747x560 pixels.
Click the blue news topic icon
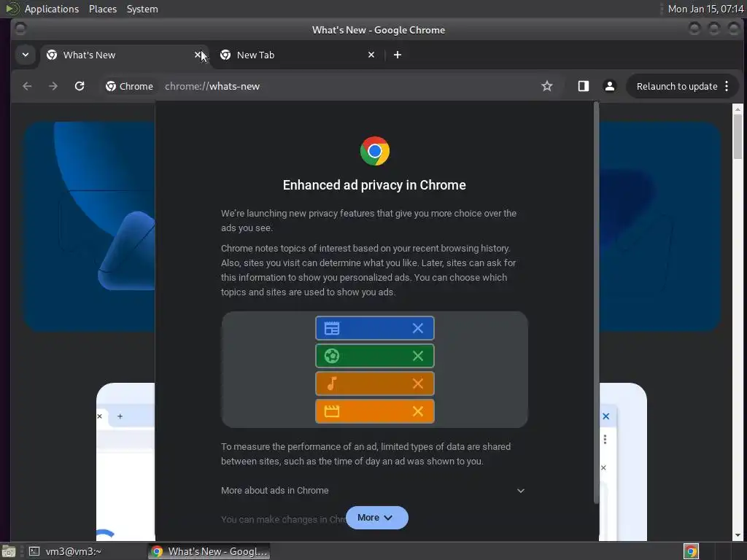[332, 328]
